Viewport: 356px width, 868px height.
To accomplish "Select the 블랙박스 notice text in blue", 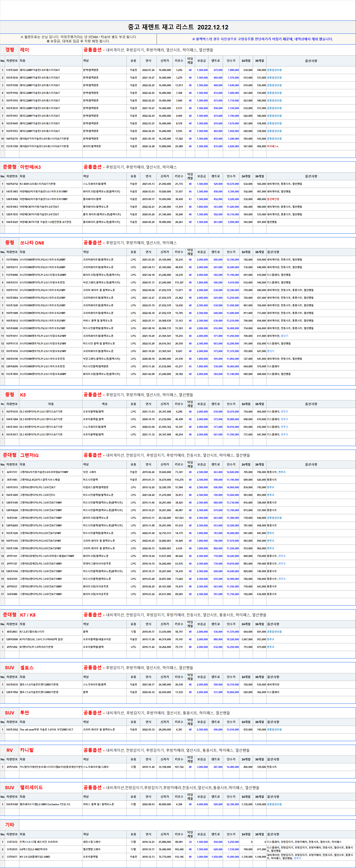I will tap(262, 39).
